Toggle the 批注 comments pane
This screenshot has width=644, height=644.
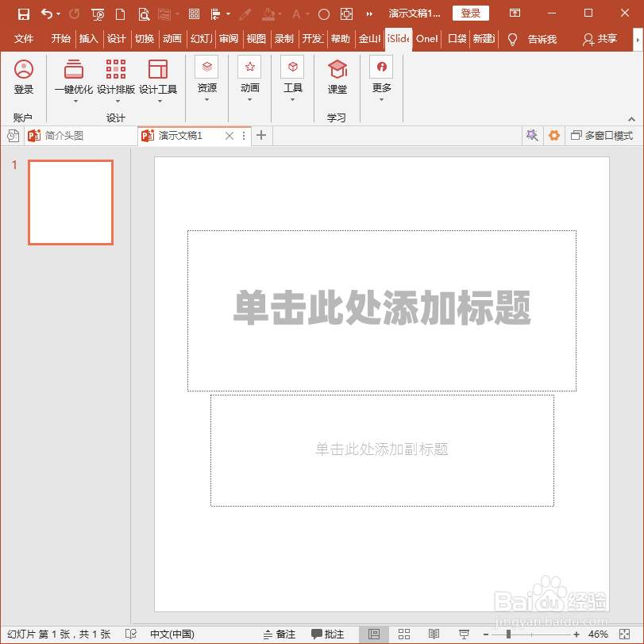click(329, 634)
